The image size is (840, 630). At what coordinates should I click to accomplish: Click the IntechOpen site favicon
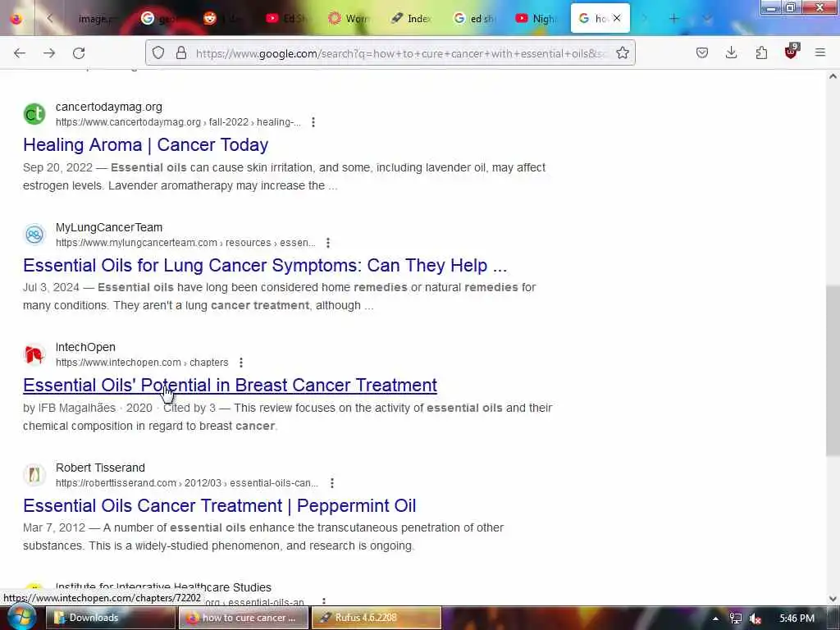(x=34, y=354)
